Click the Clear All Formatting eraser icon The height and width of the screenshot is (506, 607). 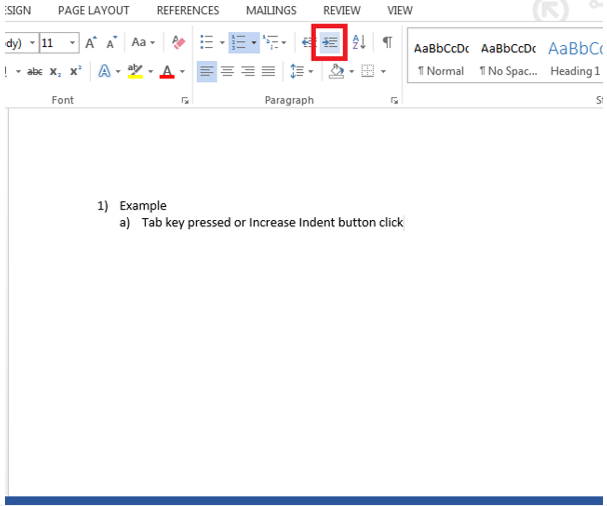point(178,42)
